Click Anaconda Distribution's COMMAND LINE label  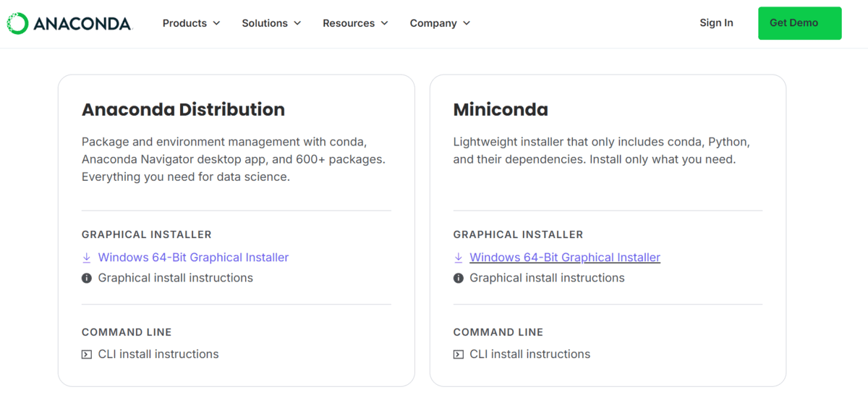[127, 332]
